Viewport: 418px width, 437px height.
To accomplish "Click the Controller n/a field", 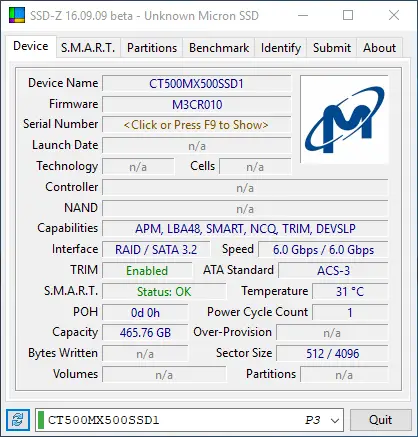I will click(245, 188).
